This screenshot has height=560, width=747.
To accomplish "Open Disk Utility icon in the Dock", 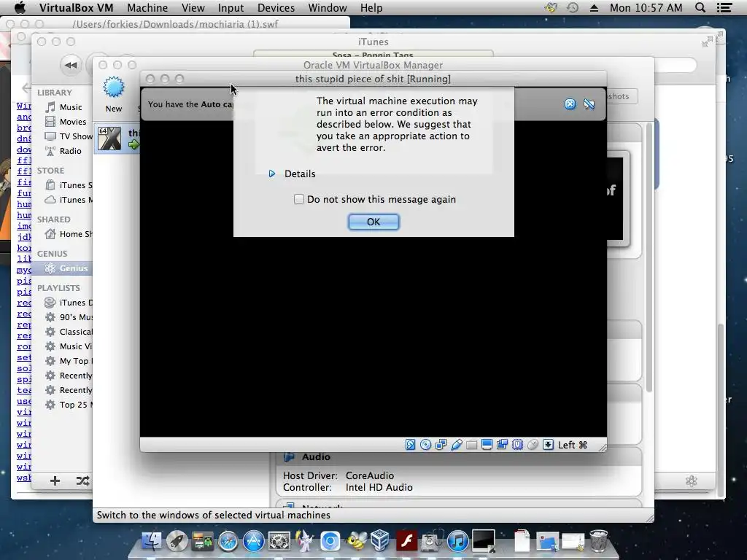I will (x=432, y=542).
